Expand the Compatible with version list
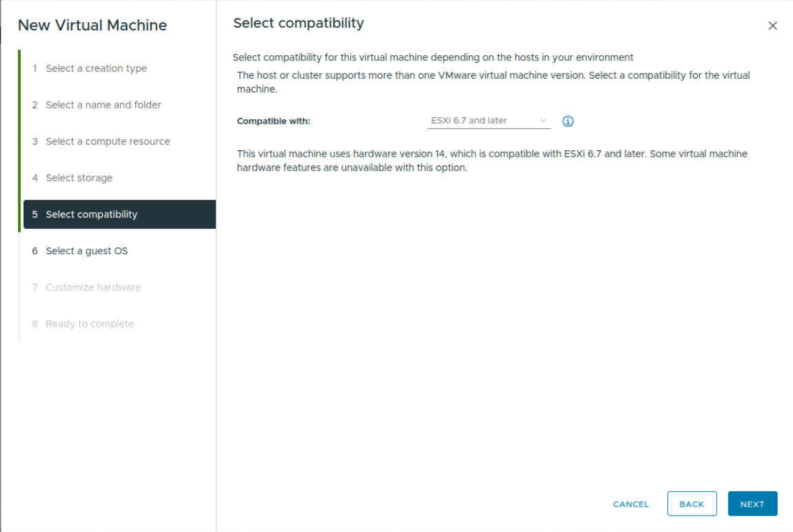793x532 pixels. point(488,120)
